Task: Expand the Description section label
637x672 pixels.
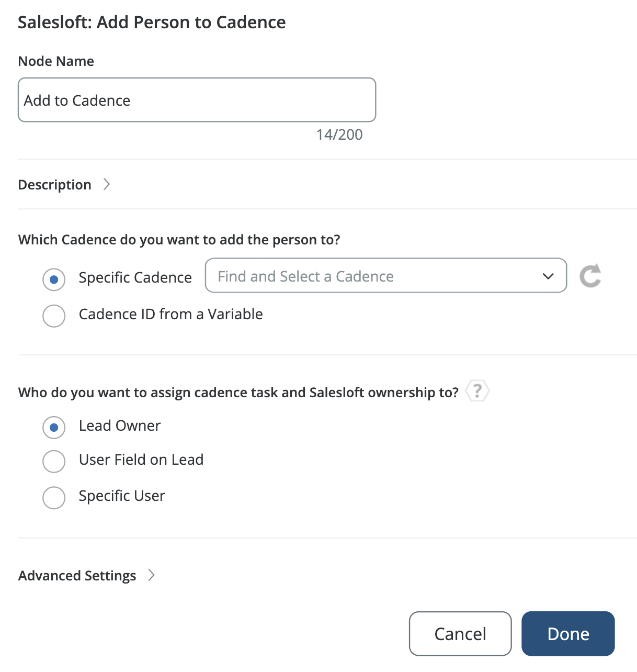Action: click(x=54, y=185)
